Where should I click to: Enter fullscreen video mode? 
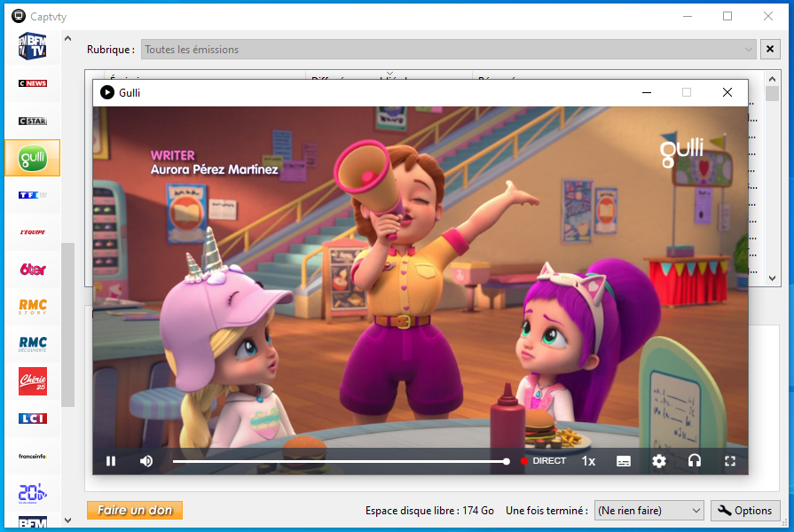[x=730, y=461]
